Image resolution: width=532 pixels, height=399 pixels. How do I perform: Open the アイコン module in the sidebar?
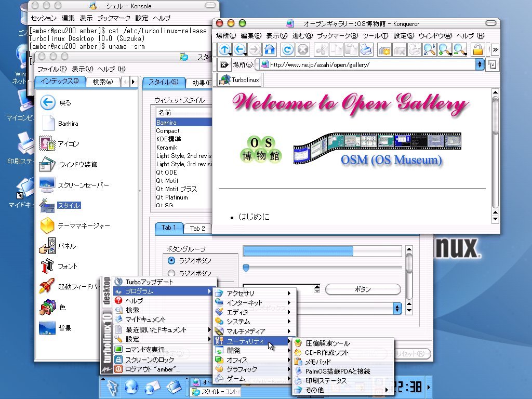tap(59, 143)
